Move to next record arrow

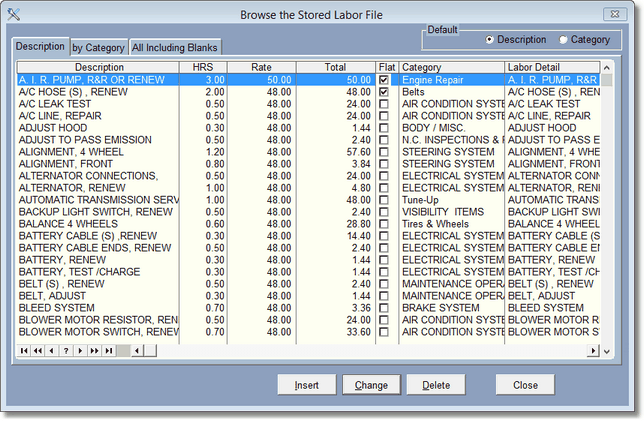coord(80,350)
